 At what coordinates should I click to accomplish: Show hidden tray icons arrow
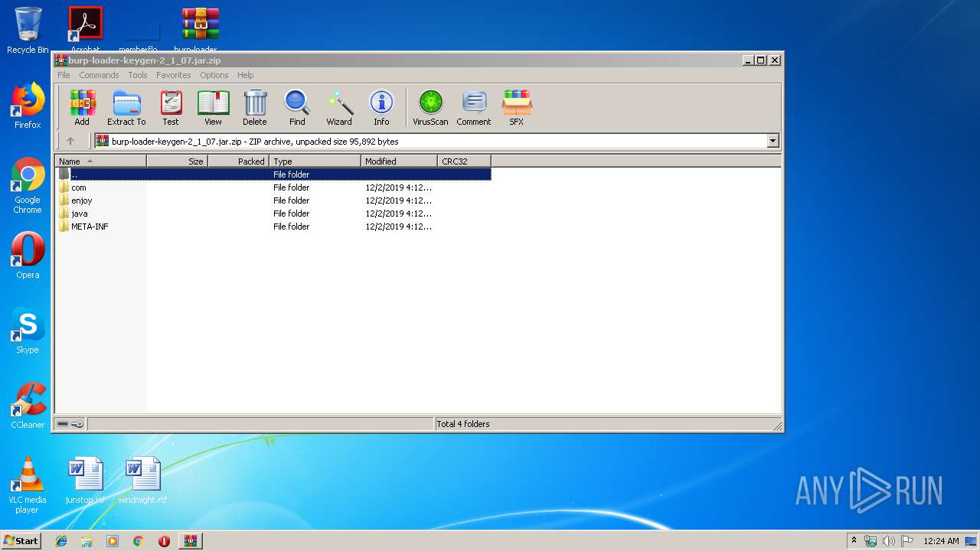[854, 540]
